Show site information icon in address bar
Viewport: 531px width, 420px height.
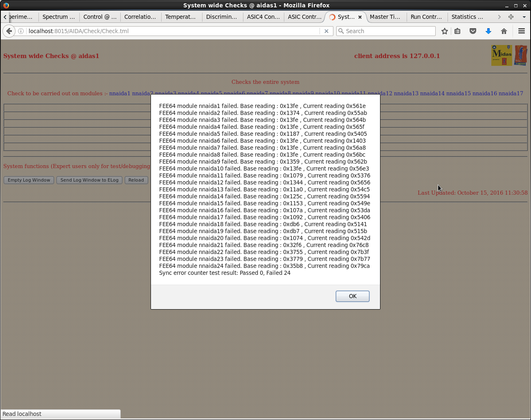point(21,31)
